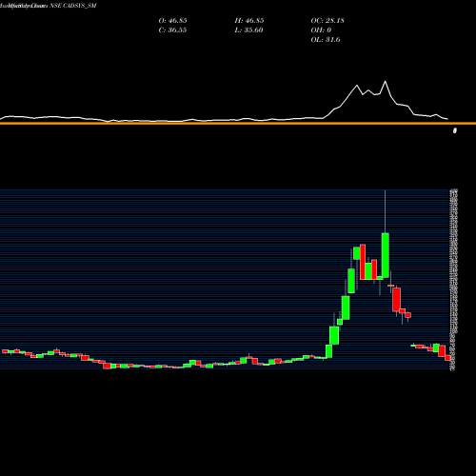Screen dimensions: 476x476
Task: Click the last red candlestick on the chart's right edge
Action: (447, 358)
